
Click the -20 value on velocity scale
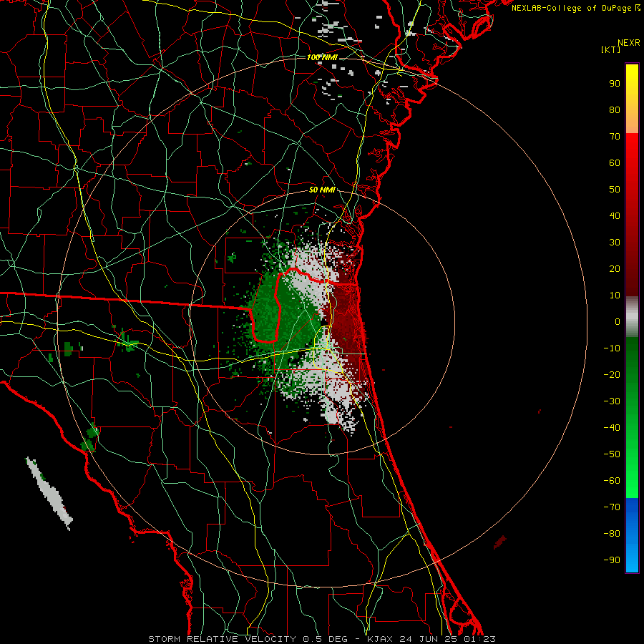[612, 375]
